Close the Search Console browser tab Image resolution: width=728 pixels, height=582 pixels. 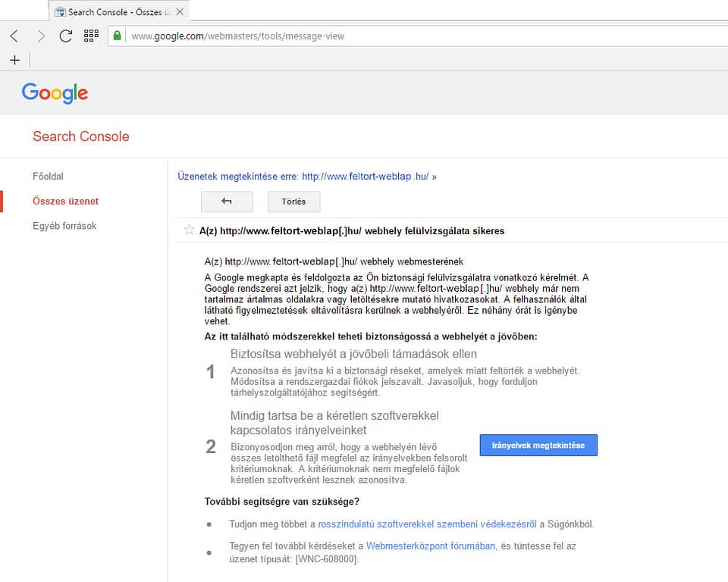pos(180,11)
